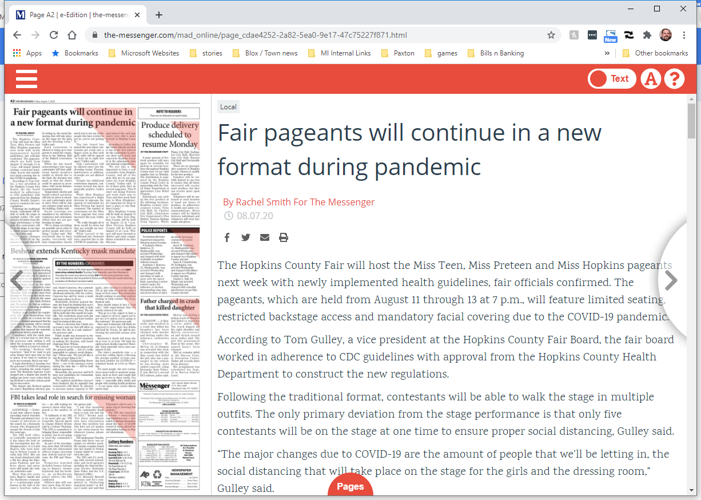Share article on Twitter
Screen dimensions: 701x500
pos(245,237)
